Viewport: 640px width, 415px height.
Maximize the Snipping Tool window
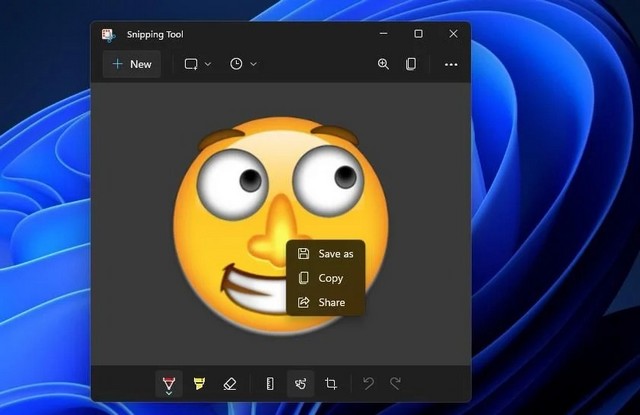[x=418, y=34]
